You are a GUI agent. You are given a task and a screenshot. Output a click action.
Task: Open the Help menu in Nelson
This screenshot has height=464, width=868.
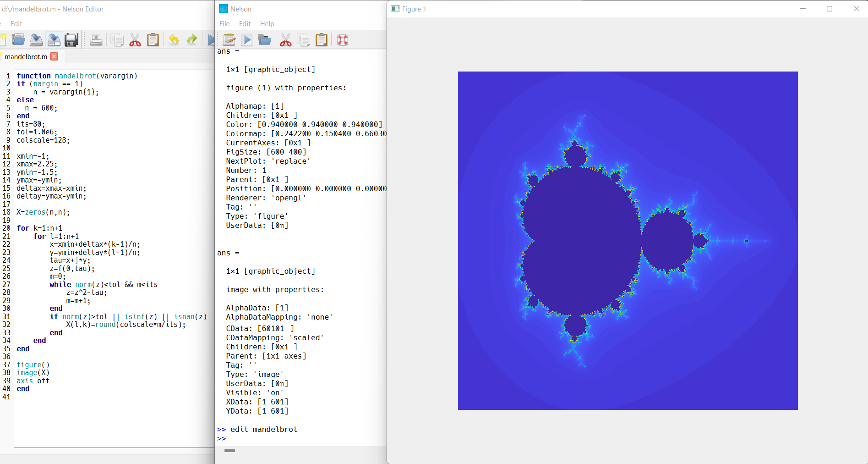(267, 23)
